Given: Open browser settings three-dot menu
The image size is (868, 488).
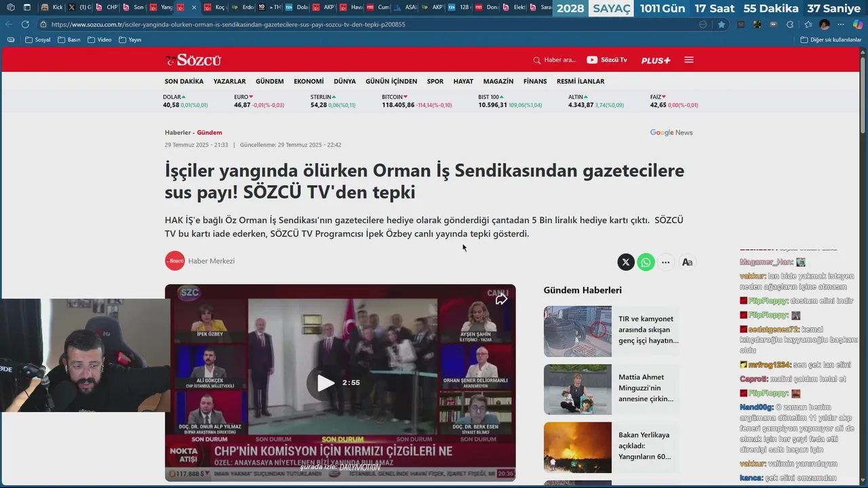Looking at the screenshot, I should coord(842,24).
